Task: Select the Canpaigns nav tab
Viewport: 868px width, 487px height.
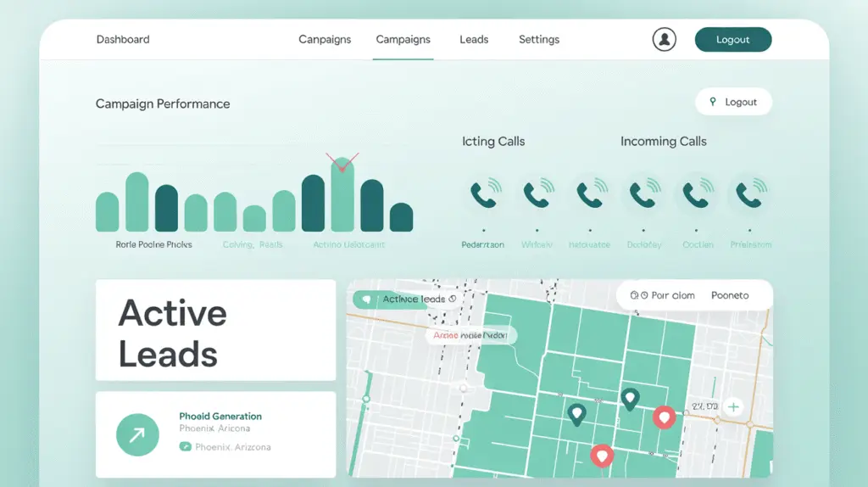Action: (325, 39)
